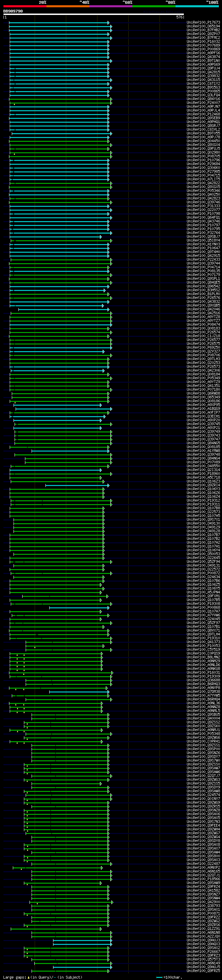
Task: Click the UniRef100_O22487 label
Action: pyautogui.click(x=203, y=864)
